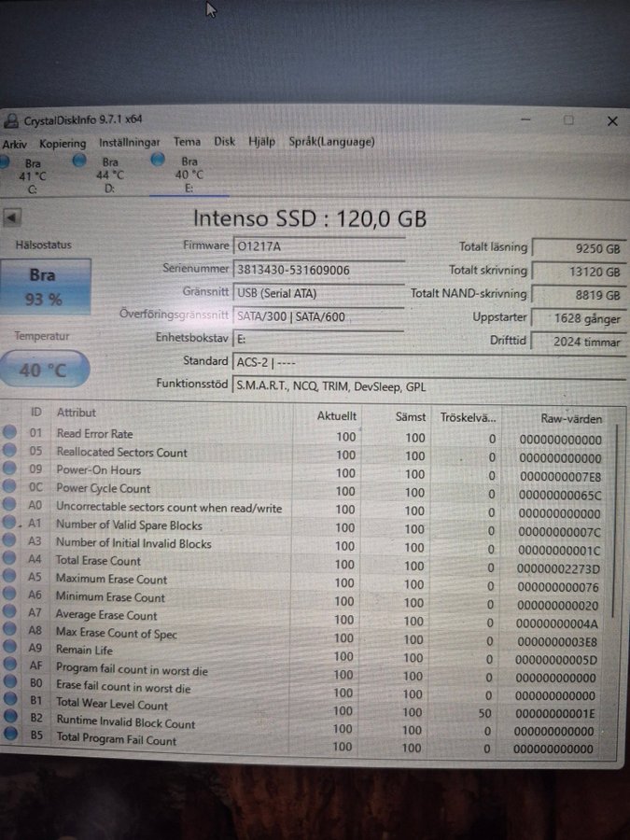Click the Power-On Hours status circle
630x840 pixels.
coord(9,468)
